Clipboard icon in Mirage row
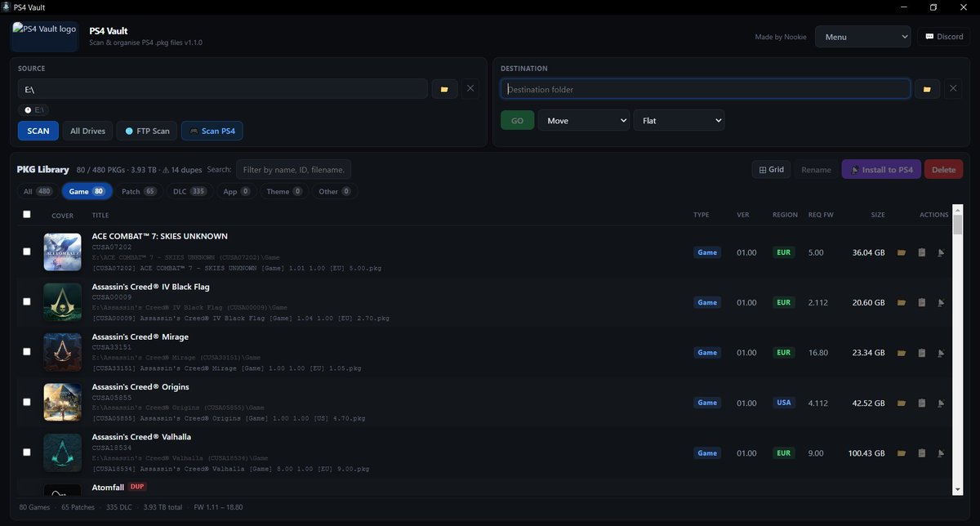The height and width of the screenshot is (526, 980). [x=921, y=354]
